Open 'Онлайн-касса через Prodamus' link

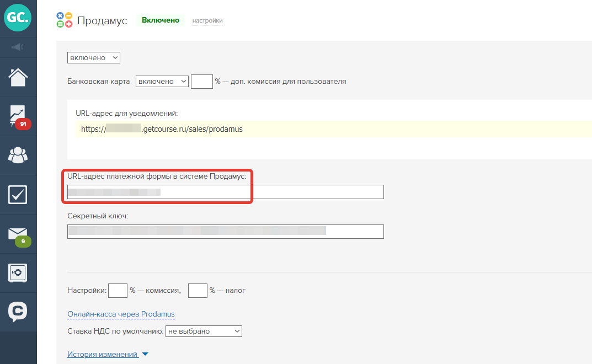pyautogui.click(x=121, y=314)
